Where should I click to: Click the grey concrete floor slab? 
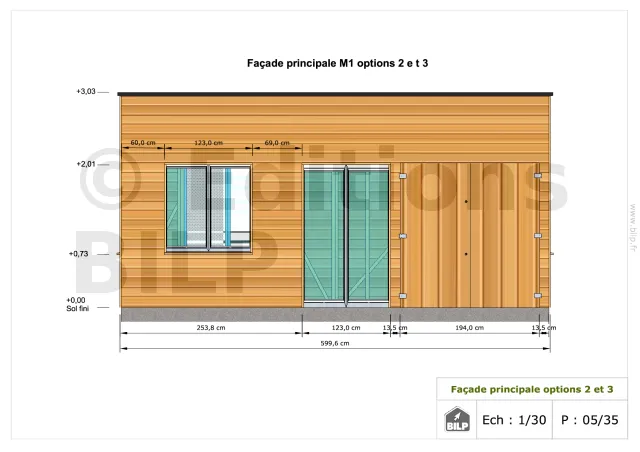[335, 314]
